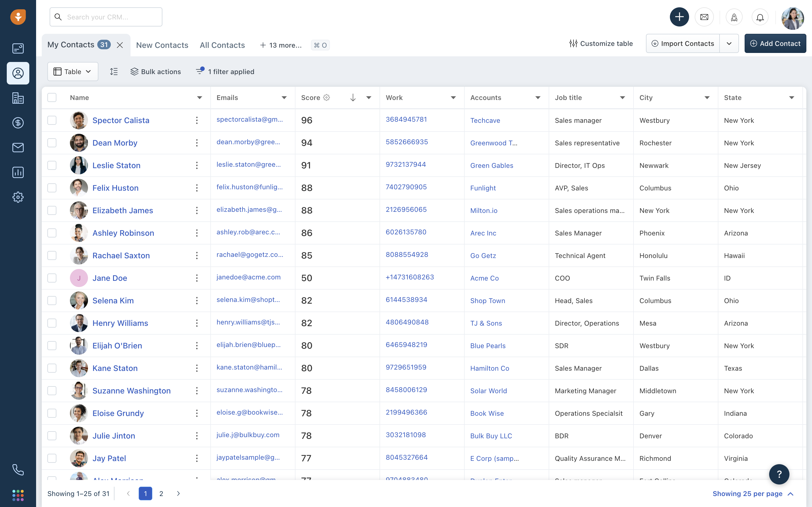
Task: Open the Reports chart icon in sidebar
Action: (18, 172)
